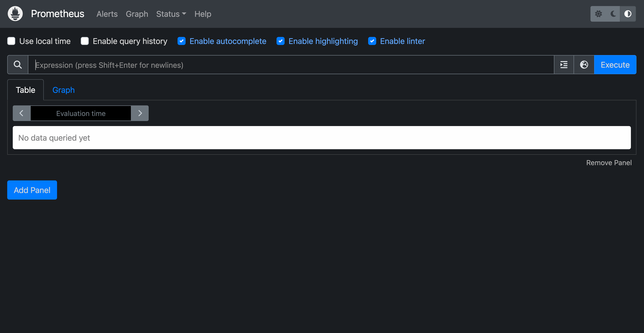Image resolution: width=644 pixels, height=333 pixels.
Task: Open the Alerts page
Action: tap(107, 14)
